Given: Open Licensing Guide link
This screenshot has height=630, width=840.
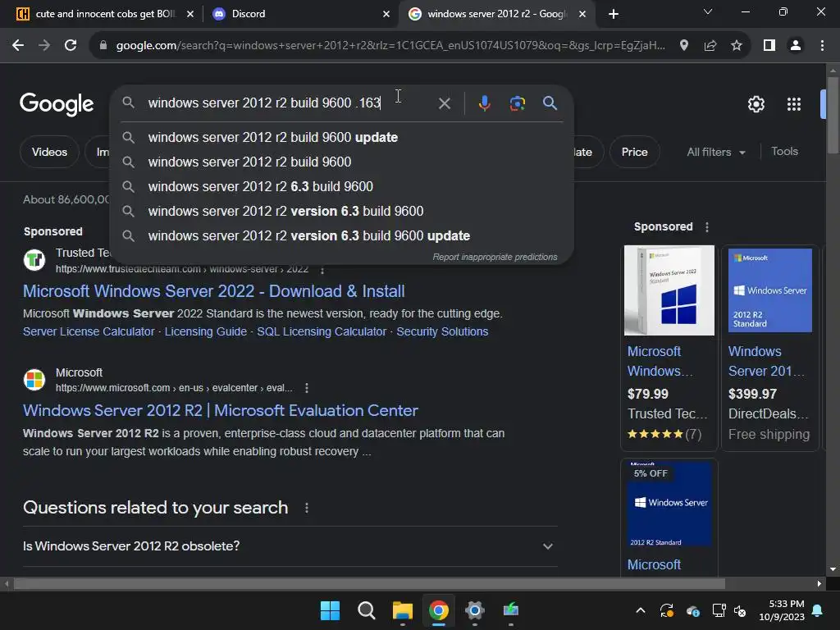Looking at the screenshot, I should pos(206,331).
